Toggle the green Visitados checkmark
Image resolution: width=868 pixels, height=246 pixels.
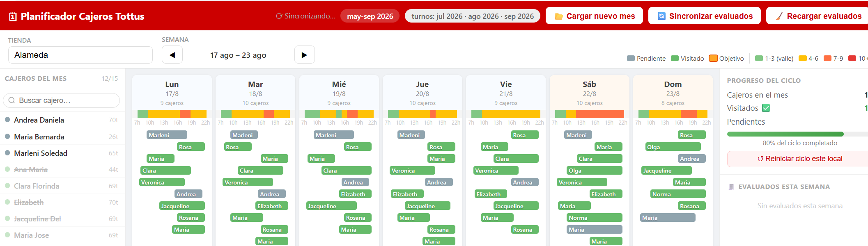[766, 108]
